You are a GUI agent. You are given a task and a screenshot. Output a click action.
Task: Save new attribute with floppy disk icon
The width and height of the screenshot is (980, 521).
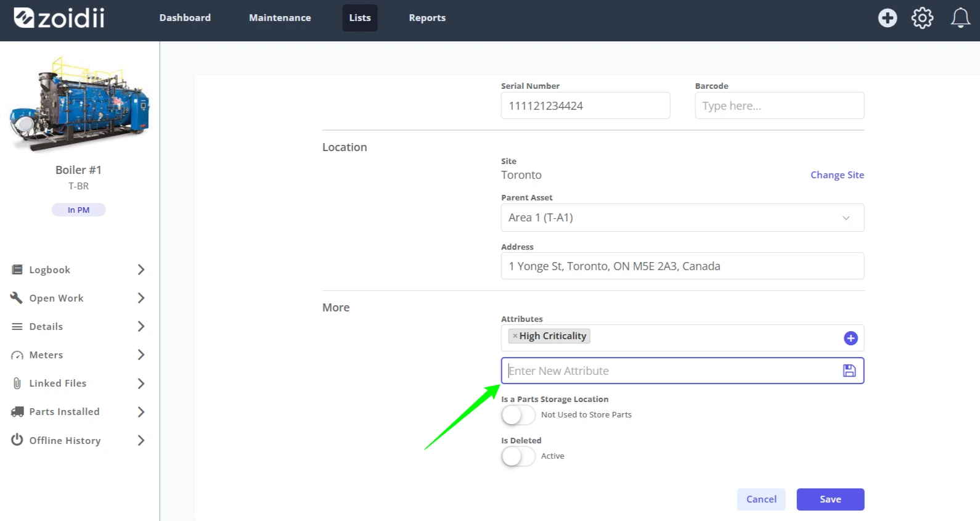point(849,371)
